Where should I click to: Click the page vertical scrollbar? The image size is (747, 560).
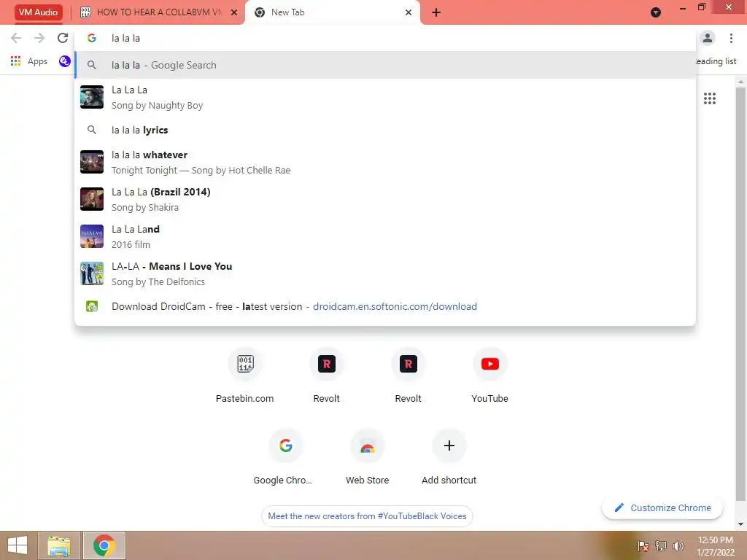741,294
